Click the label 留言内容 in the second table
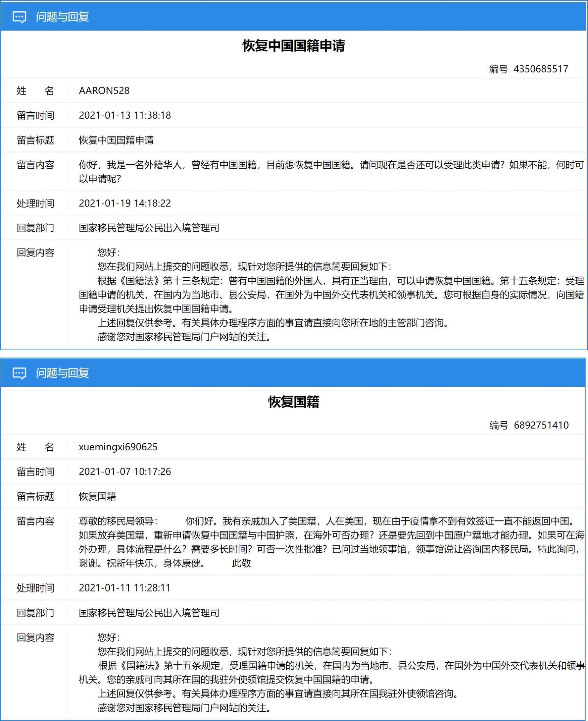The height and width of the screenshot is (721, 588). (x=35, y=521)
